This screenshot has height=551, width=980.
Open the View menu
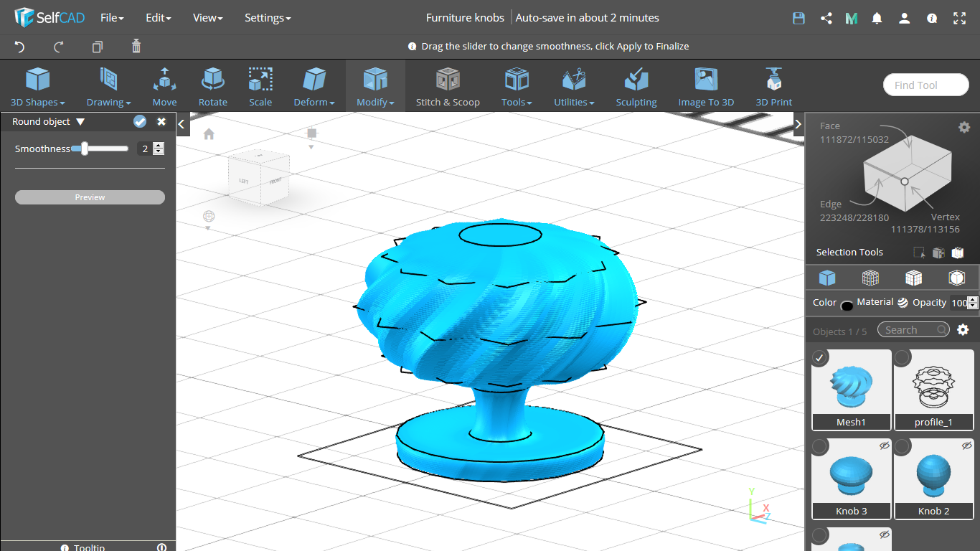point(207,18)
